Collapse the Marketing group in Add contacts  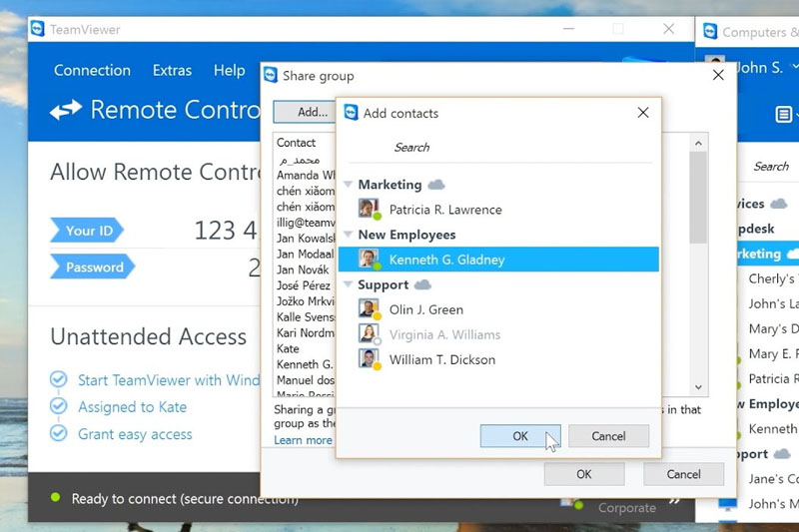(x=348, y=185)
